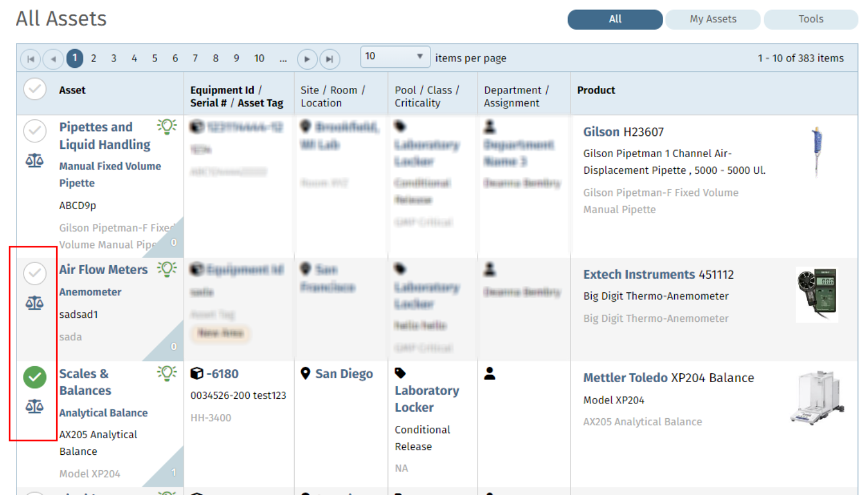868x495 pixels.
Task: Open items per page dropdown
Action: pos(395,57)
